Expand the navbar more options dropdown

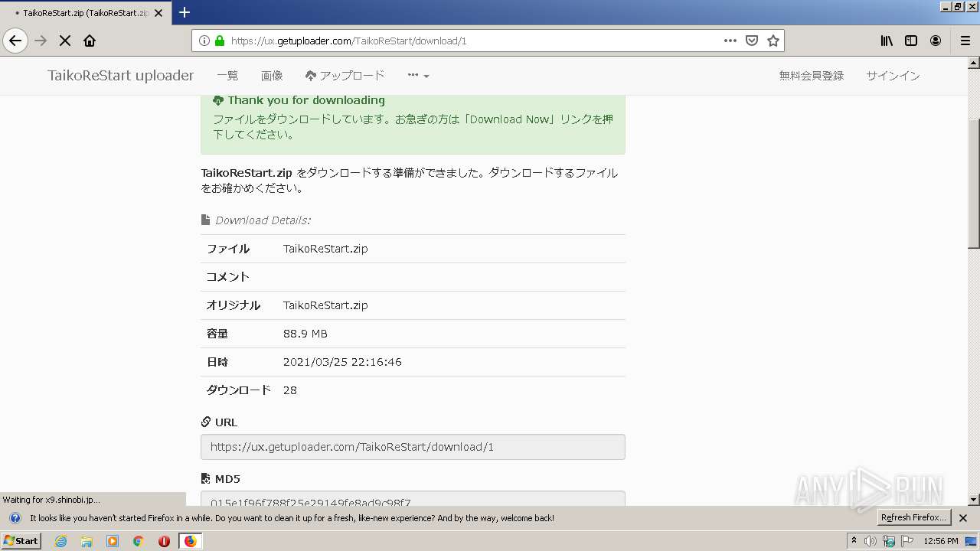[418, 76]
